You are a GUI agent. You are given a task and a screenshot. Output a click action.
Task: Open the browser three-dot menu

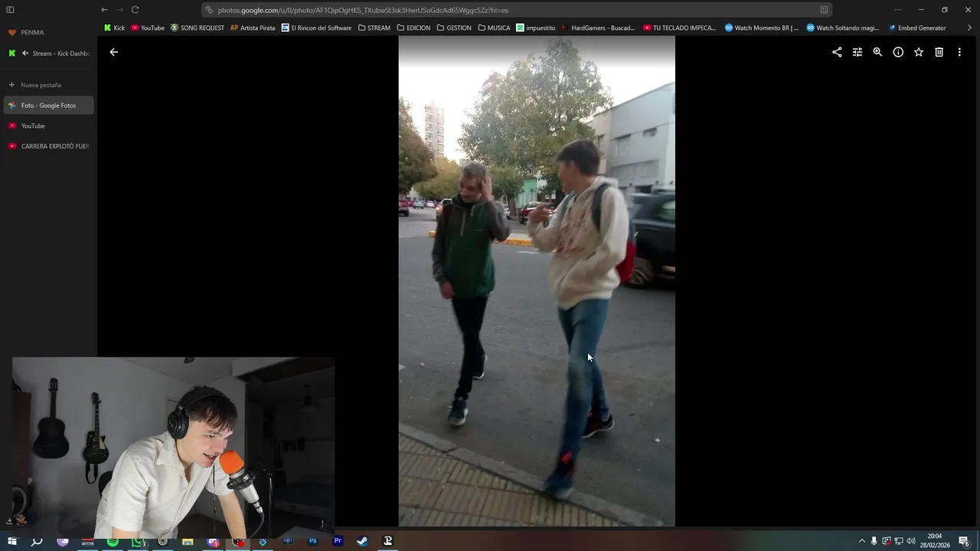click(x=898, y=10)
